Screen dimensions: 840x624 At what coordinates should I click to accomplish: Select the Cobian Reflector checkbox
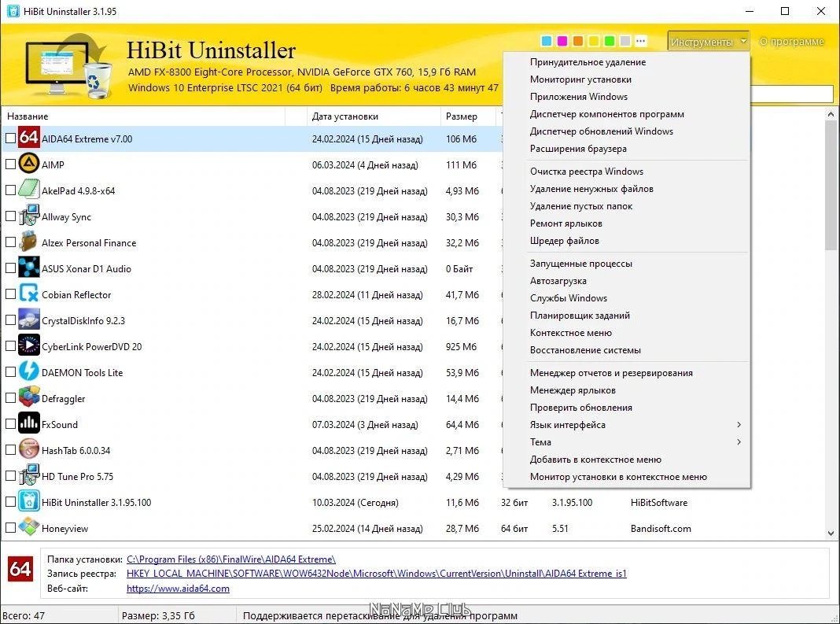10,294
